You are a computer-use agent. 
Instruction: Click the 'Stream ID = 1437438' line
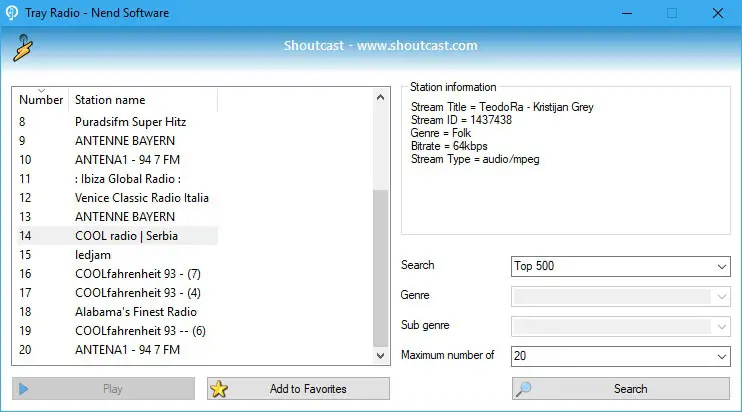[x=461, y=120]
